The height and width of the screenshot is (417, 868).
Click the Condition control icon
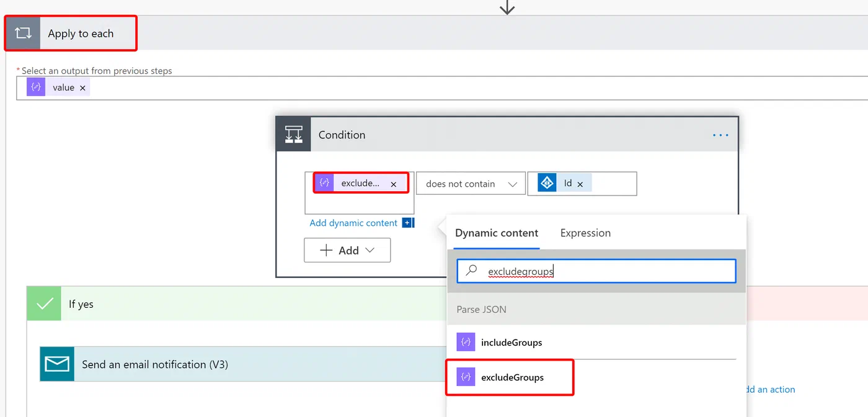click(x=293, y=135)
